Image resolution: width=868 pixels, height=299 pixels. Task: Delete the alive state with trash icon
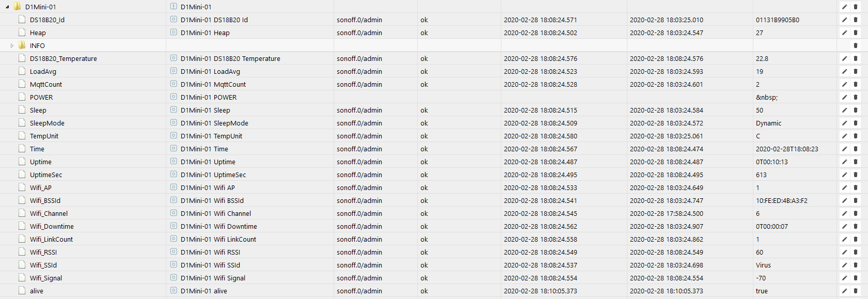point(856,291)
